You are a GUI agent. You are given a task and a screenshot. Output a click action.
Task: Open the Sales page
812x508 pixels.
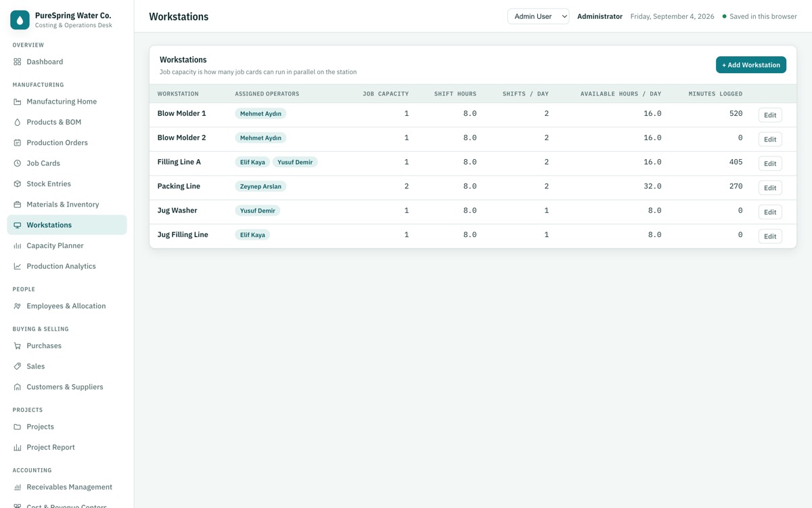click(67, 366)
